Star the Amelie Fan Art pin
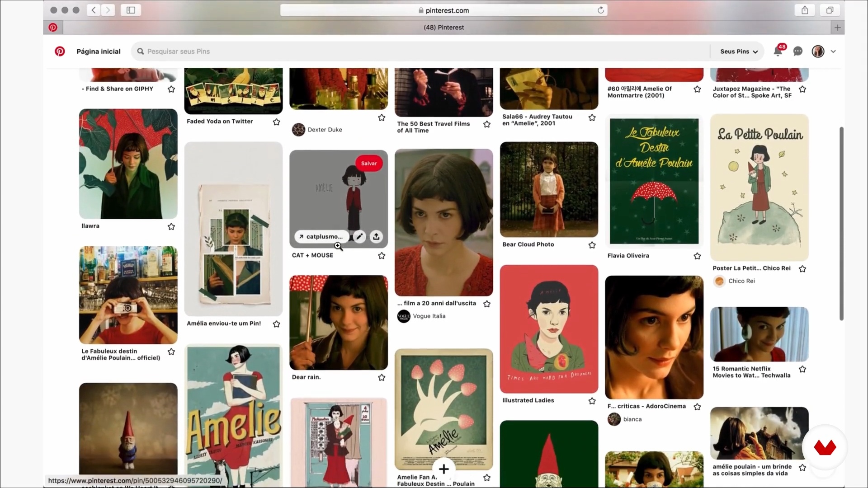868x488 pixels. [x=487, y=478]
